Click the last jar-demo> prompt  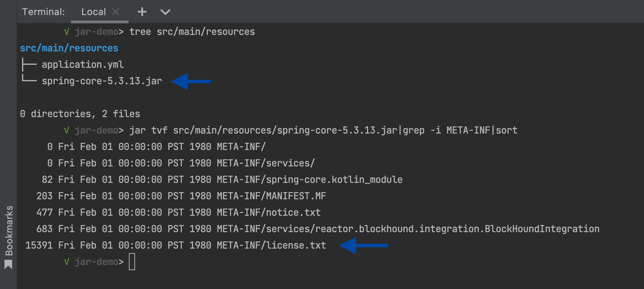99,262
